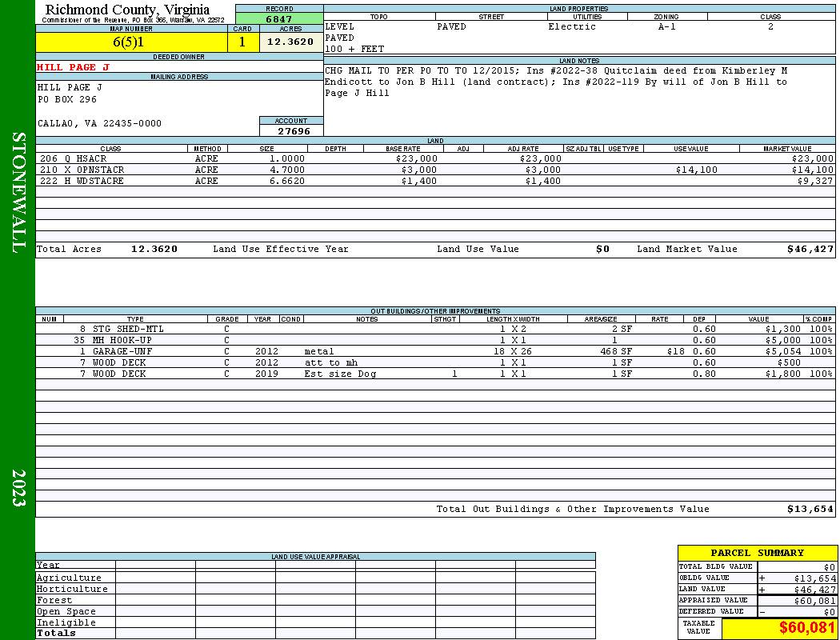This screenshot has height=640, width=840.
Task: Click the APPRAISED VALUE $60,081 amount
Action: [814, 601]
